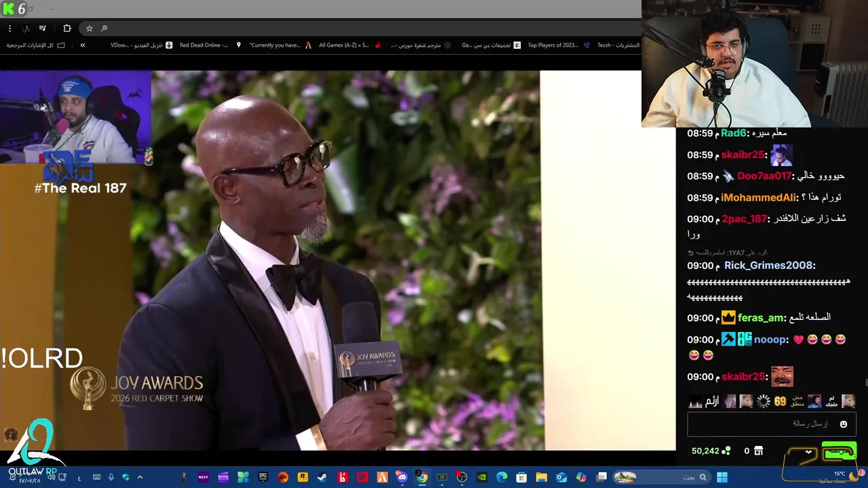The width and height of the screenshot is (868, 488).
Task: Open Xbox app from the taskbar
Action: [x=441, y=477]
